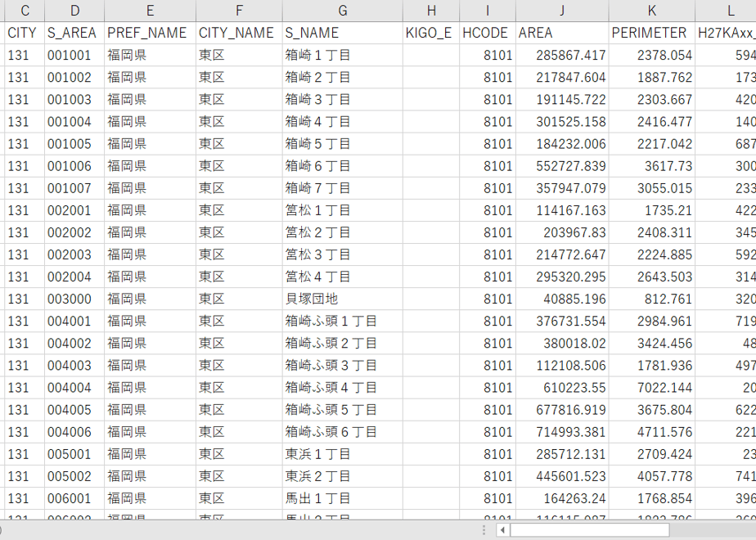Select S_AREA cell 003000
Image resolution: width=756 pixels, height=540 pixels.
74,299
